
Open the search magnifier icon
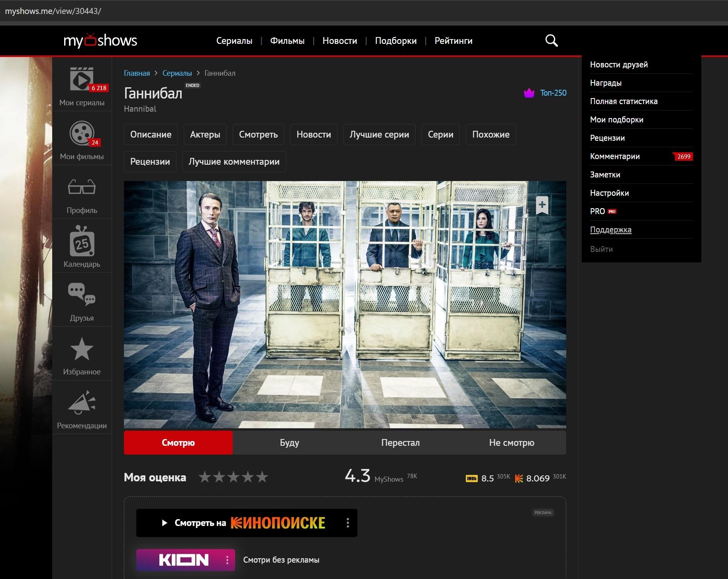coord(551,41)
